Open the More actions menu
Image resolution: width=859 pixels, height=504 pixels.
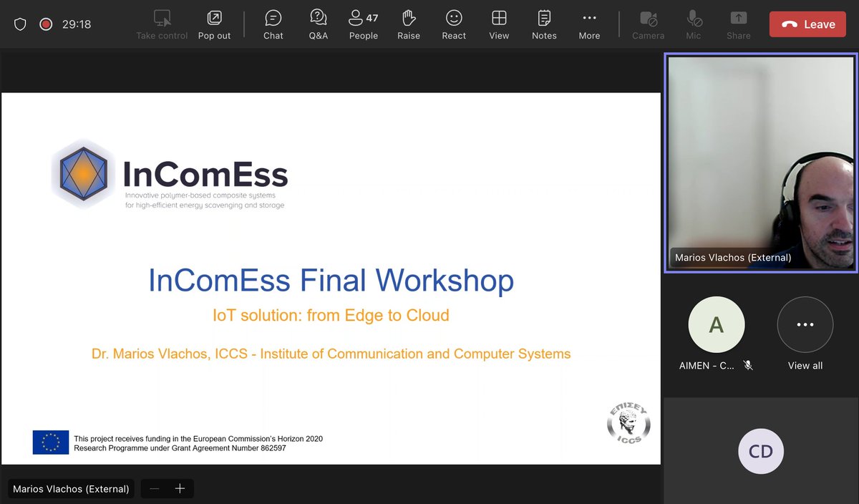588,24
